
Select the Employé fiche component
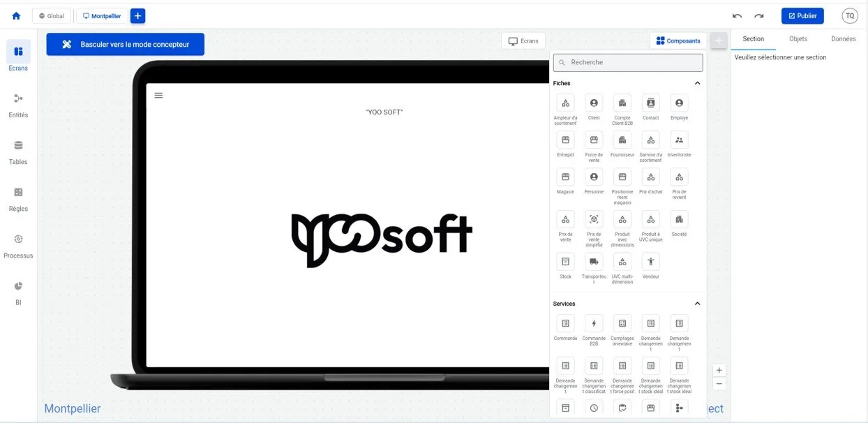(x=679, y=107)
